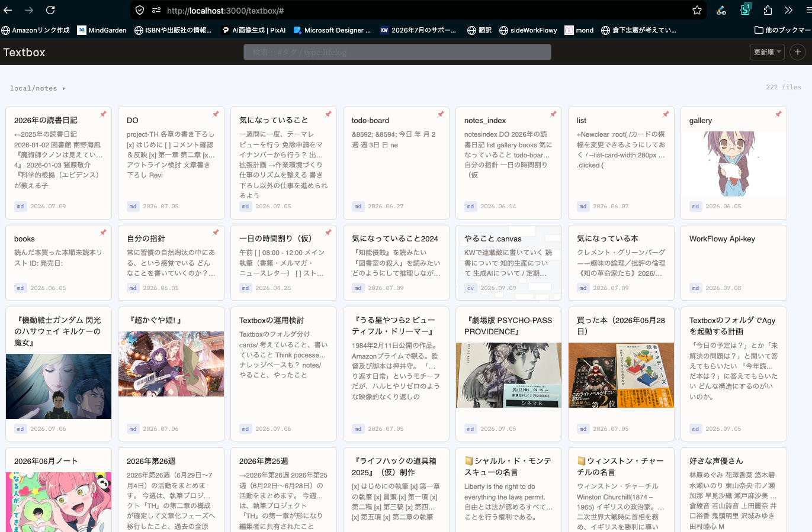
Task: Open the 気になっていること2024 note
Action: coord(395,238)
